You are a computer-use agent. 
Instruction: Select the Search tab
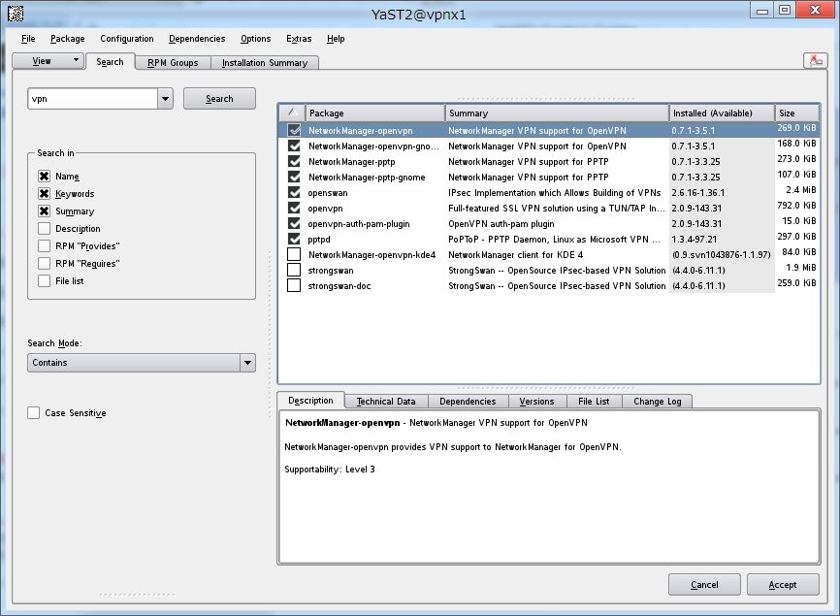110,62
